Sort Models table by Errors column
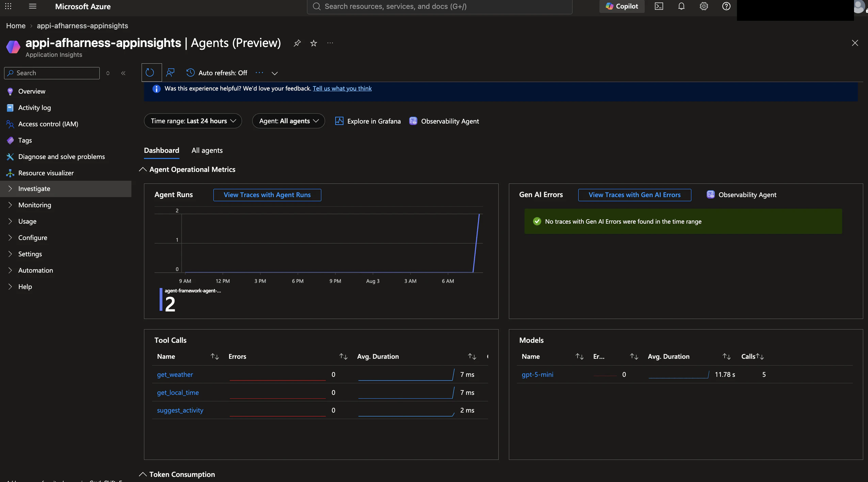868x482 pixels. tap(634, 356)
